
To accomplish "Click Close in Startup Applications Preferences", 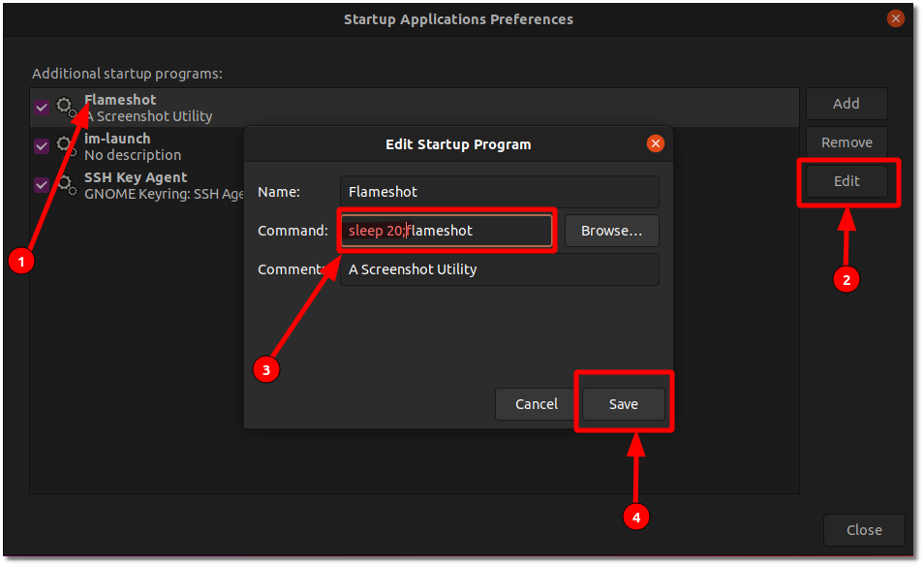I will coord(864,530).
